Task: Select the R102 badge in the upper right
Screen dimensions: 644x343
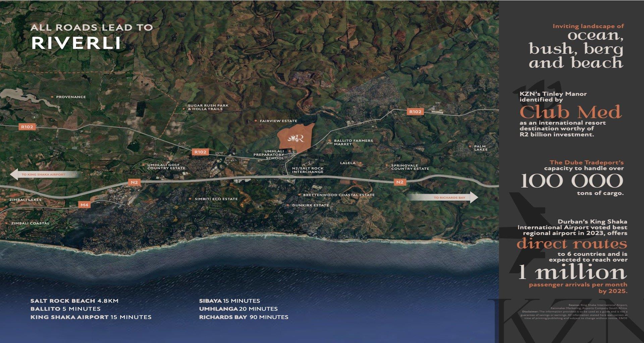Action: click(x=415, y=112)
